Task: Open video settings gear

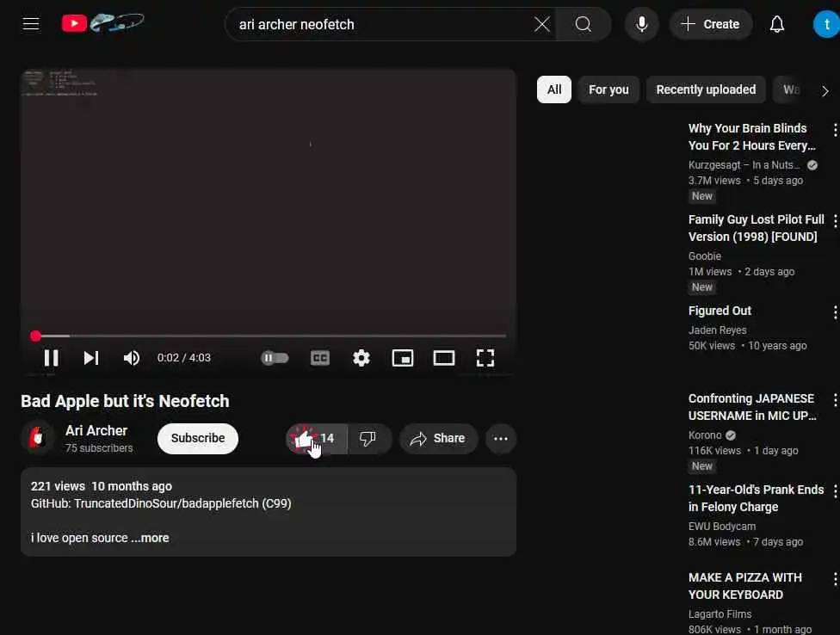Action: click(x=361, y=358)
